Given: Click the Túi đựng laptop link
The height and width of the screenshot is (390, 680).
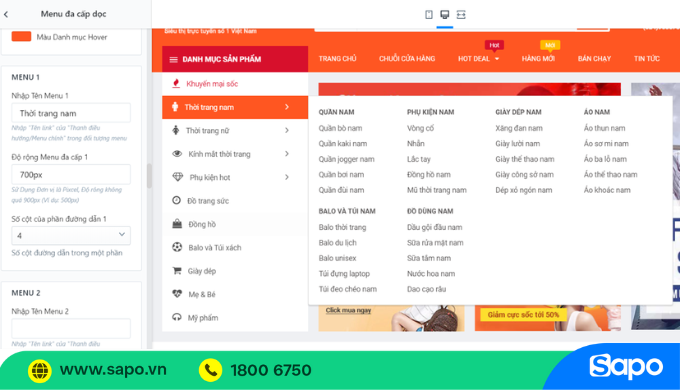Looking at the screenshot, I should (344, 274).
